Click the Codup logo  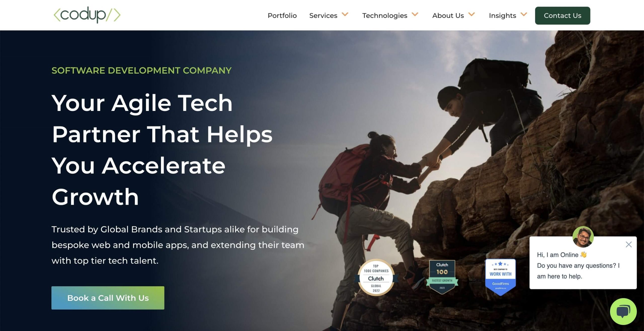pyautogui.click(x=87, y=15)
